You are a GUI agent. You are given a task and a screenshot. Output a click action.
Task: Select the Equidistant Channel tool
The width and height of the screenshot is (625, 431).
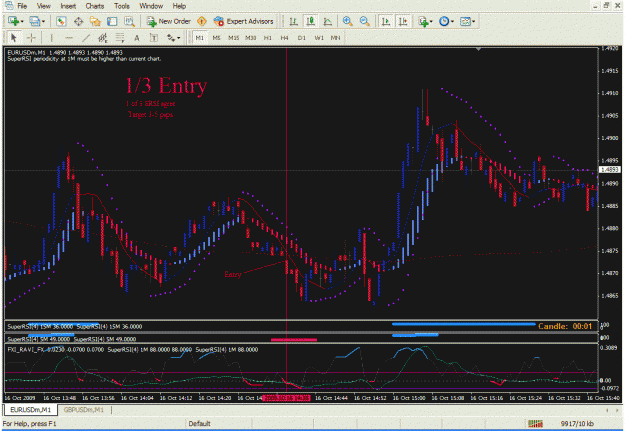coord(102,38)
